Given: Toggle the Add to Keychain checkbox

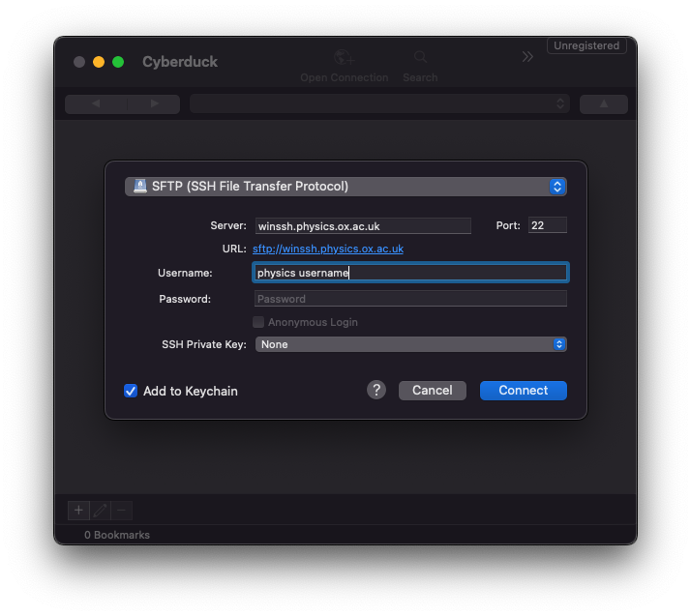Looking at the screenshot, I should coord(131,391).
